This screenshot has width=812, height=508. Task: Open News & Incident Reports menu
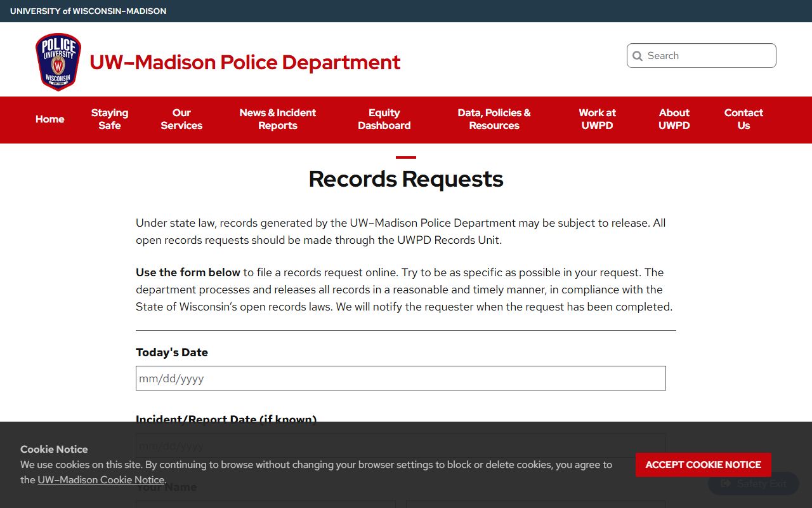tap(278, 119)
